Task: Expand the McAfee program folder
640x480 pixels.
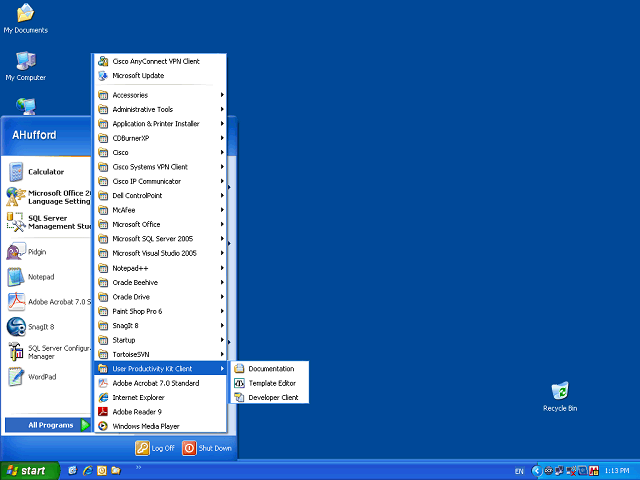Action: (x=160, y=210)
